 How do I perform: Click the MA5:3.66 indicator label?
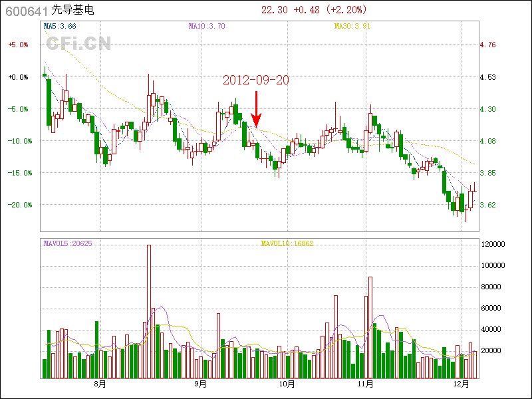(x=60, y=26)
